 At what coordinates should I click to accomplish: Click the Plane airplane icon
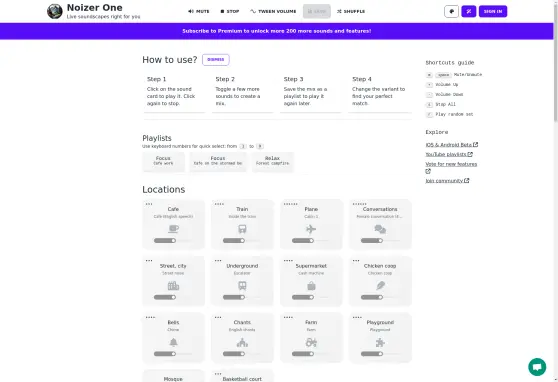311,229
